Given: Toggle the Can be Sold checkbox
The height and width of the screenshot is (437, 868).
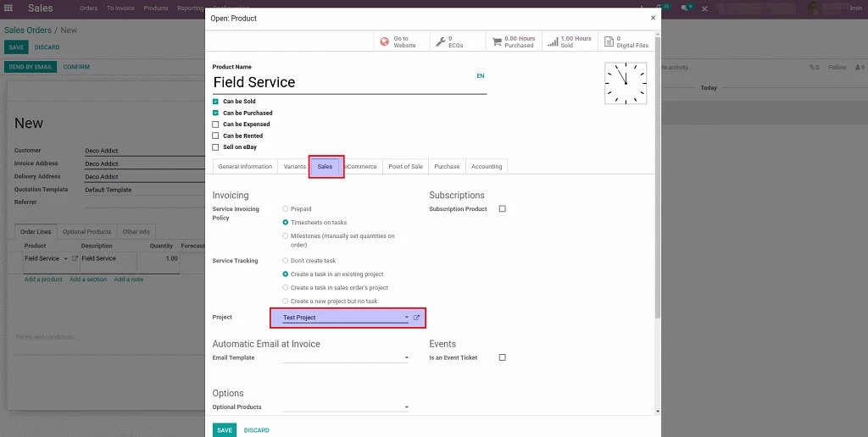Looking at the screenshot, I should 215,102.
